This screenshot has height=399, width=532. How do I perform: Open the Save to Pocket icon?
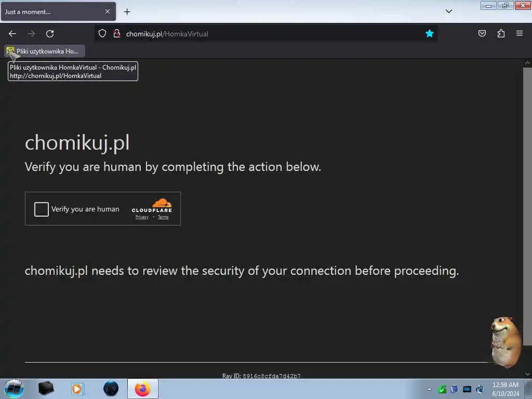pyautogui.click(x=482, y=33)
